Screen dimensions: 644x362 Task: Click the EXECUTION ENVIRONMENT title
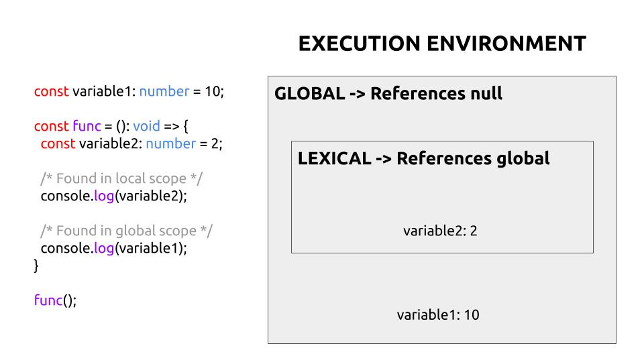(x=441, y=44)
